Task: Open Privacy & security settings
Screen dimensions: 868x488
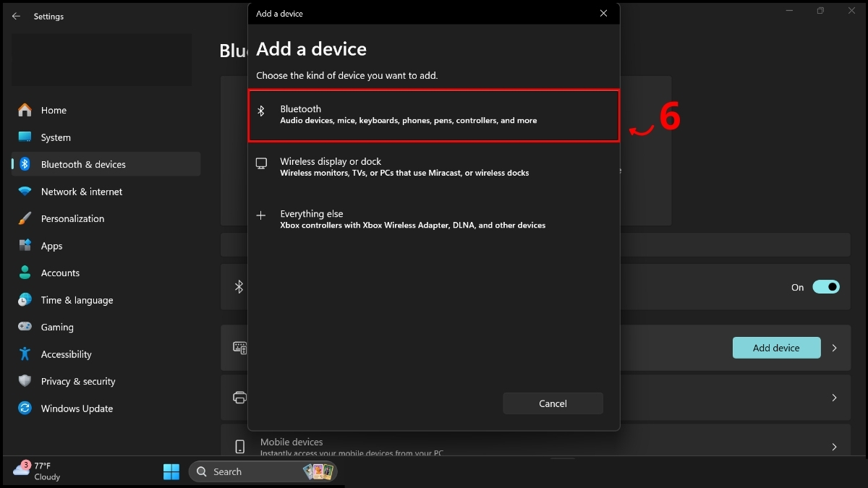Action: pyautogui.click(x=78, y=381)
